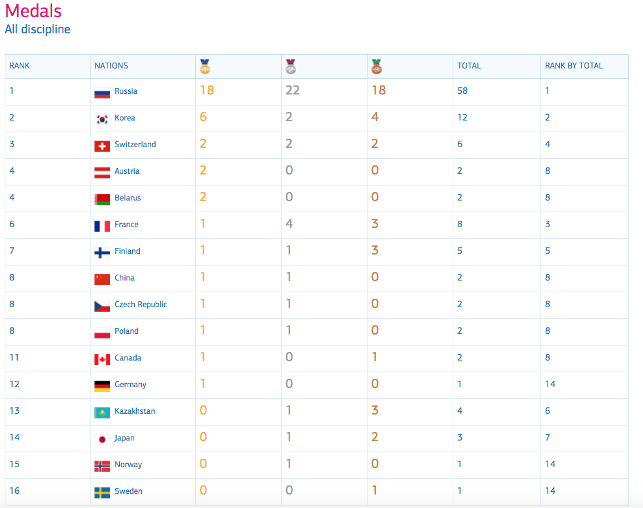
Task: Click the Canada flag icon
Action: click(x=101, y=358)
